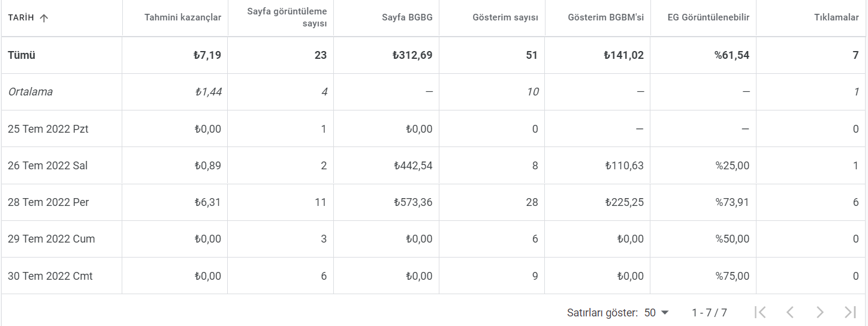Go to the previous page arrow
The image size is (868, 326).
coord(790,312)
